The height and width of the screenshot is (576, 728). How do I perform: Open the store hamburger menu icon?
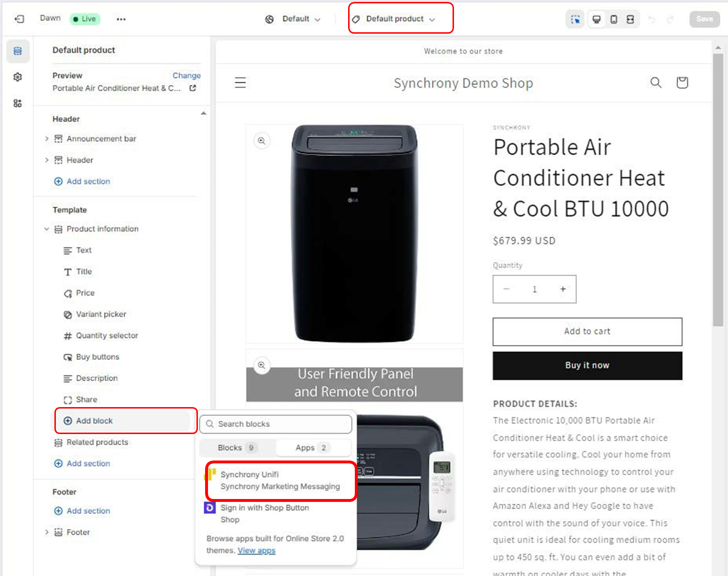click(240, 83)
